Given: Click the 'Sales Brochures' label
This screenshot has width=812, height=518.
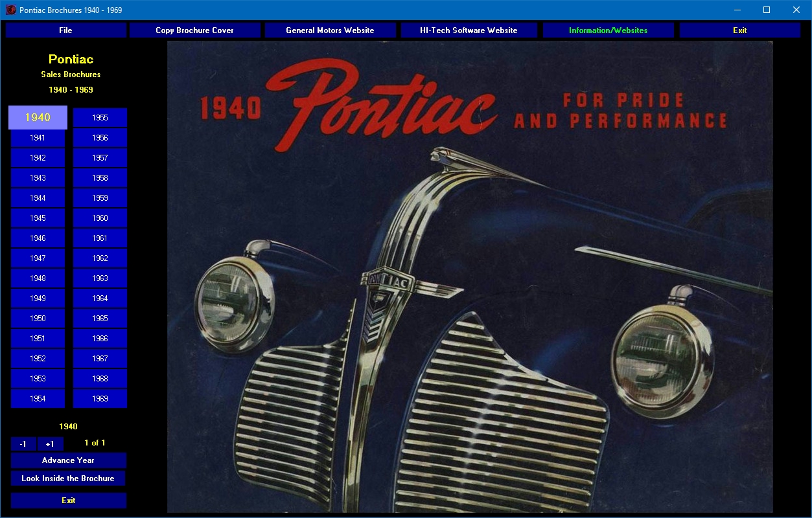Looking at the screenshot, I should (x=71, y=74).
